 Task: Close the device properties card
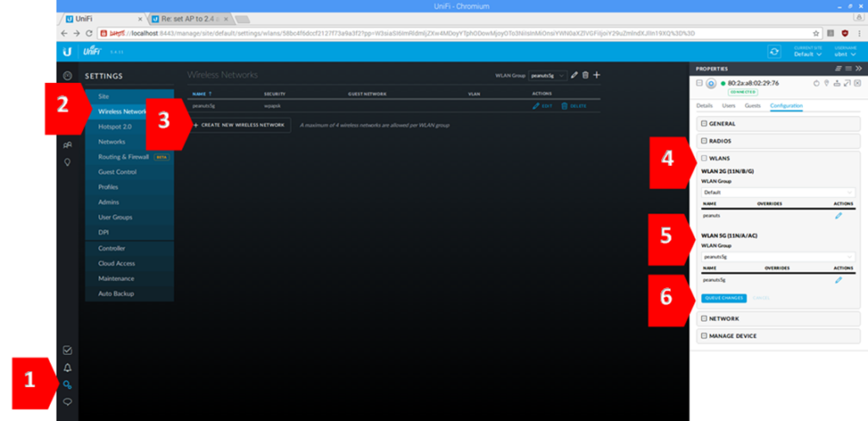pyautogui.click(x=857, y=83)
